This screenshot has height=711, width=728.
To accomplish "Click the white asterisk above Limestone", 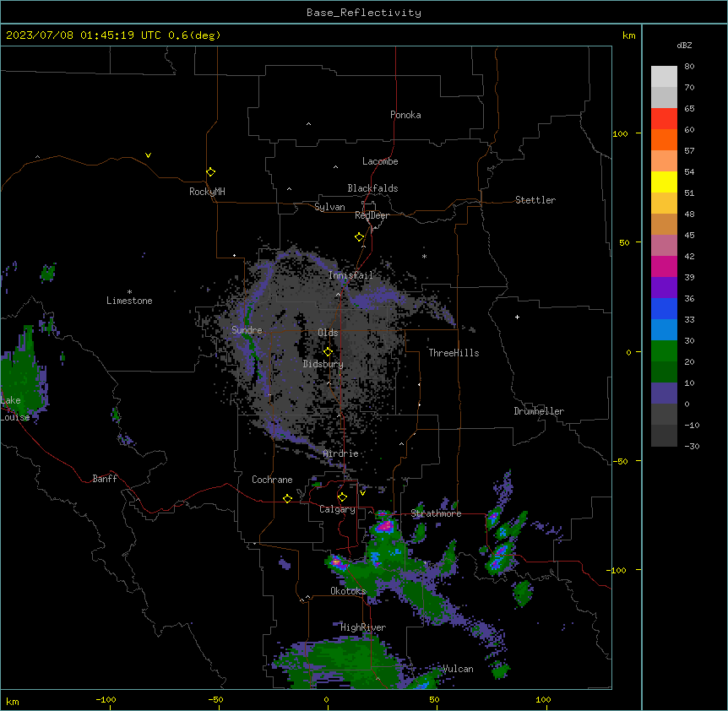I will (129, 292).
